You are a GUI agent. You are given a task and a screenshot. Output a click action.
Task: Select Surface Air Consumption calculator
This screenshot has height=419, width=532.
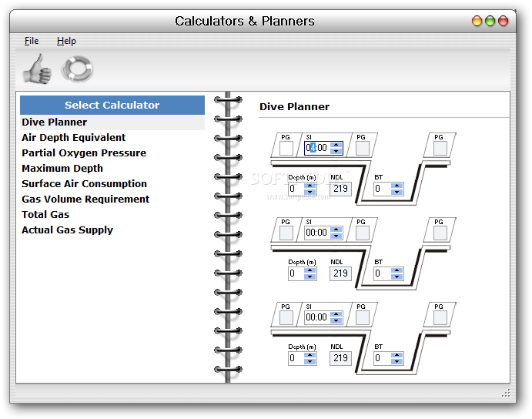click(112, 183)
